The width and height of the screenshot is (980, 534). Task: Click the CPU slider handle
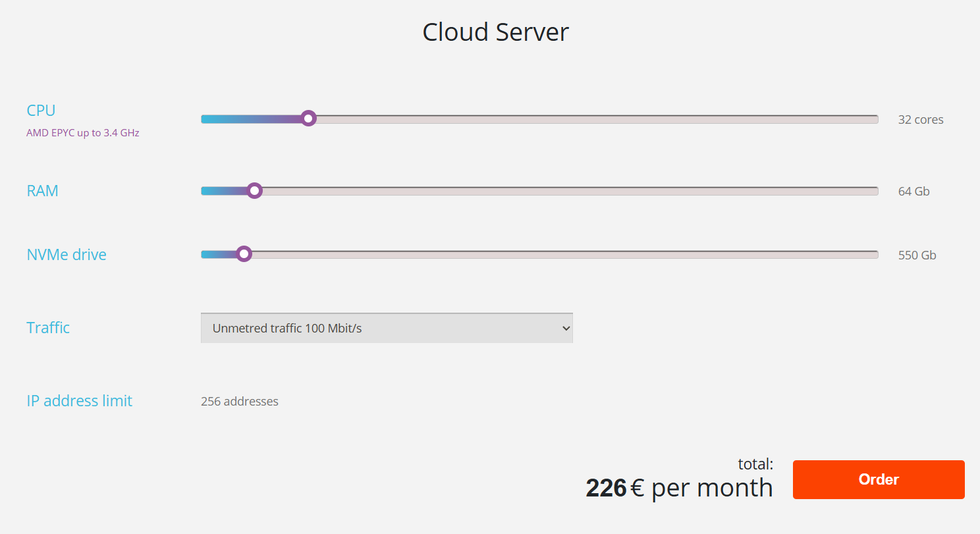tap(308, 119)
